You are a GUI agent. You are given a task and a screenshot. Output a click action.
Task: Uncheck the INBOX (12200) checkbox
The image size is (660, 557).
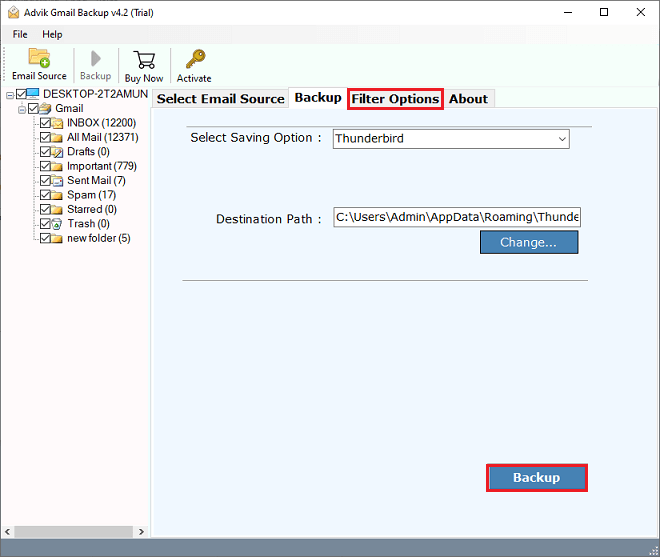point(45,123)
